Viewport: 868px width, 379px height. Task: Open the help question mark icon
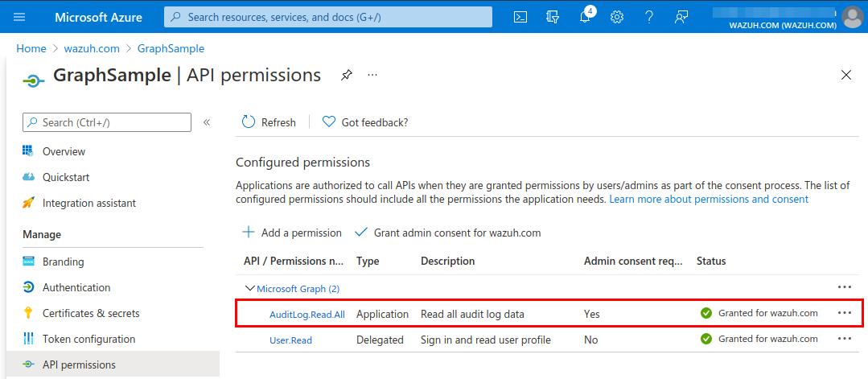click(x=649, y=17)
